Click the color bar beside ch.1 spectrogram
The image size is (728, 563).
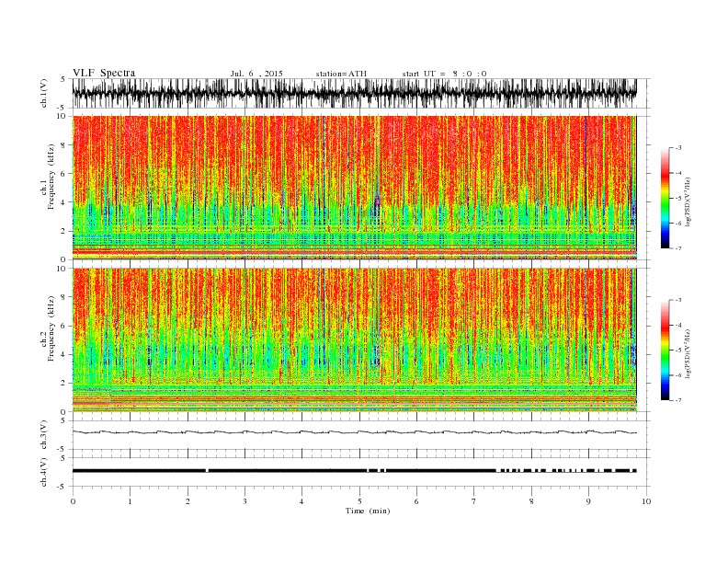(665, 198)
